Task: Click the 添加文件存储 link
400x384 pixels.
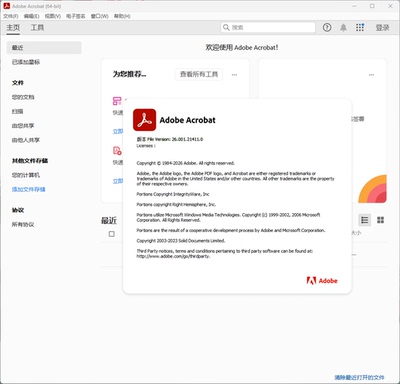Action: [29, 189]
